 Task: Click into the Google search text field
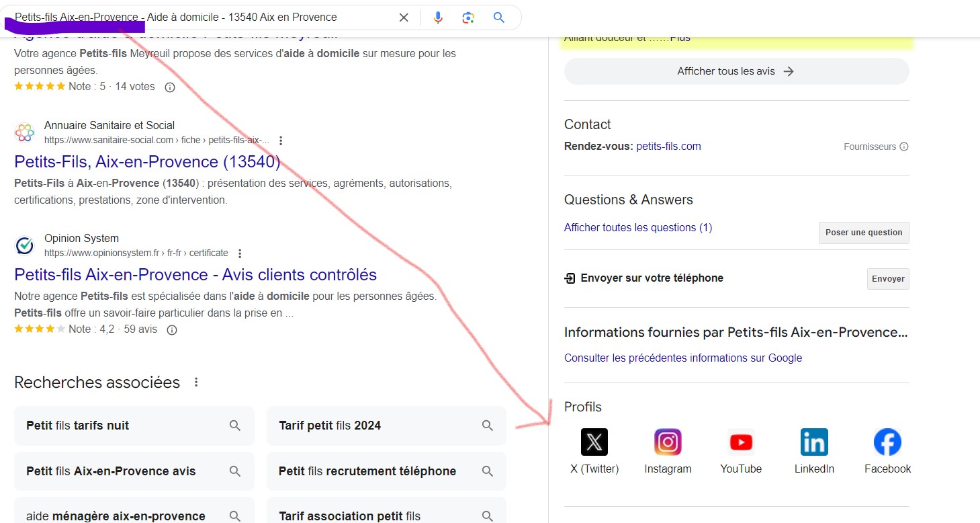[202, 17]
